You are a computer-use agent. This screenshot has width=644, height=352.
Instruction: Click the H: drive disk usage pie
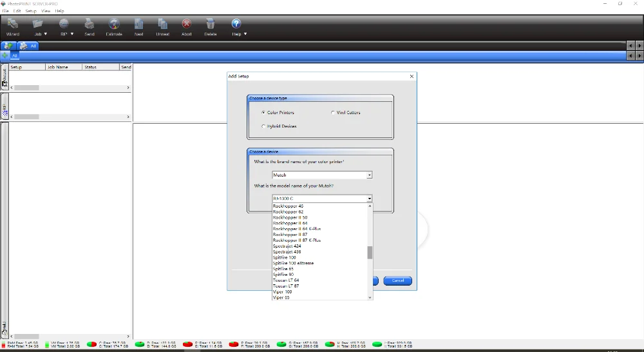[x=329, y=344]
